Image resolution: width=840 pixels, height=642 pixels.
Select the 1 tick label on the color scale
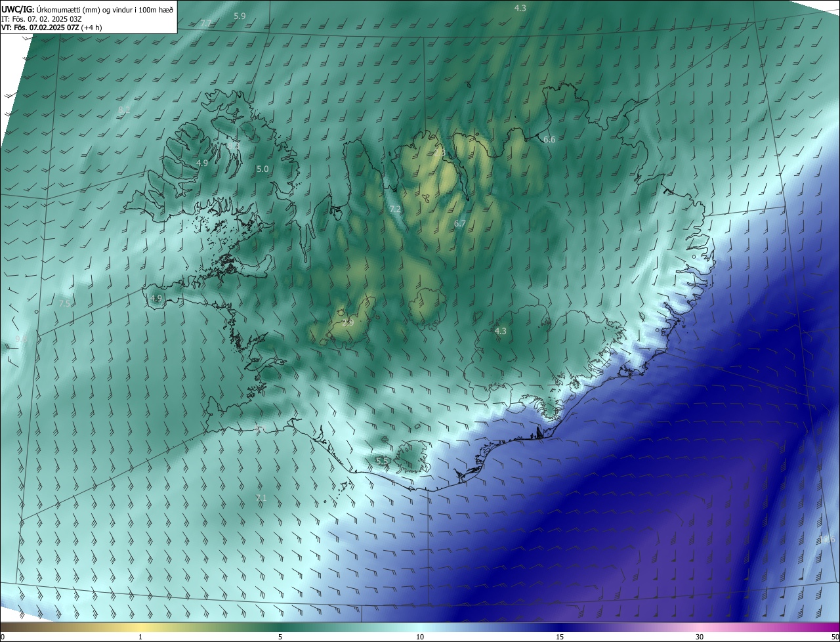coord(140,637)
